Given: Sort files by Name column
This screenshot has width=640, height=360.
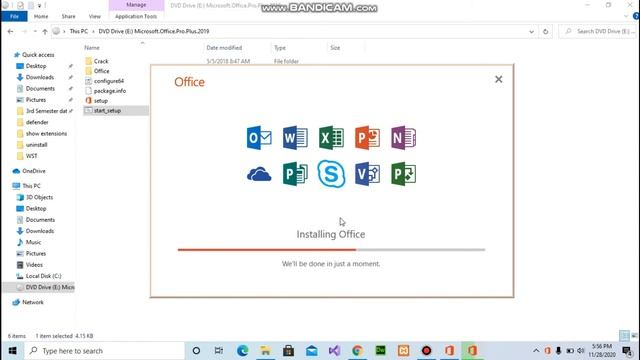Looking at the screenshot, I should pyautogui.click(x=92, y=48).
